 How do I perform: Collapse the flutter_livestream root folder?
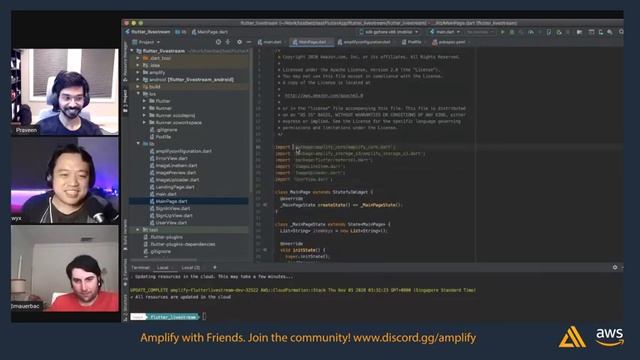coord(132,51)
